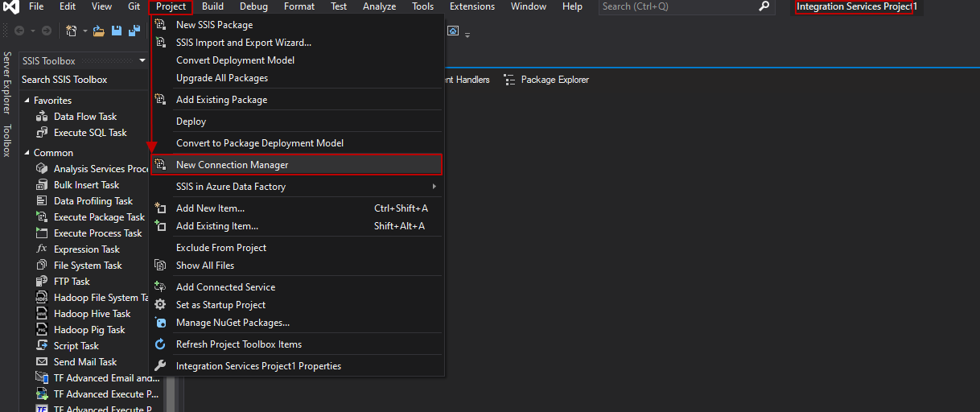The height and width of the screenshot is (412, 980).
Task: Click the Set as Startup Project gear icon
Action: pos(159,305)
